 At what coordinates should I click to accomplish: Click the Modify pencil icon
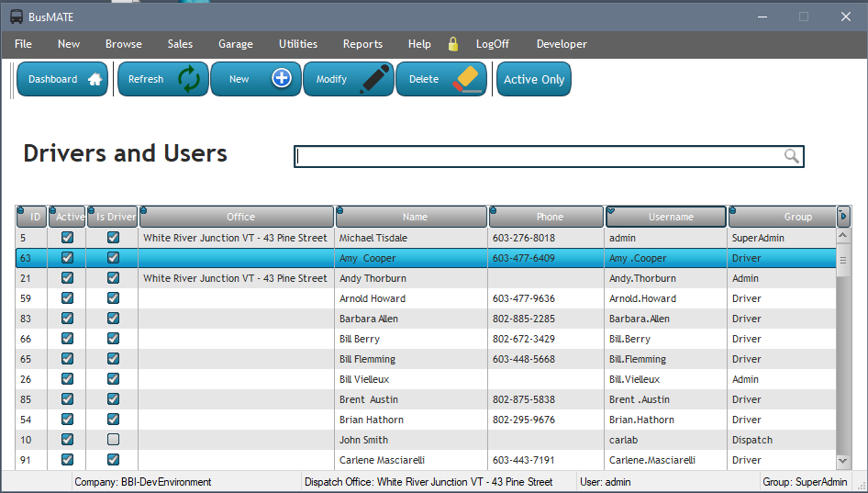click(374, 79)
